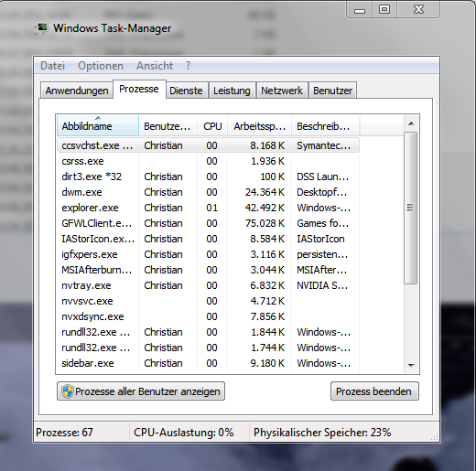Close the Task-Manager window
The height and width of the screenshot is (471, 476).
pyautogui.click(x=418, y=10)
